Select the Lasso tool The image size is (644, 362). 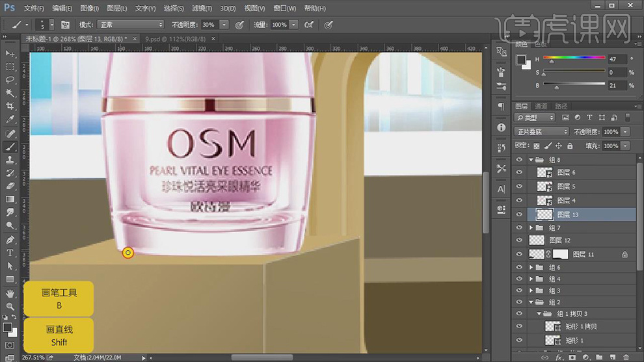click(10, 80)
